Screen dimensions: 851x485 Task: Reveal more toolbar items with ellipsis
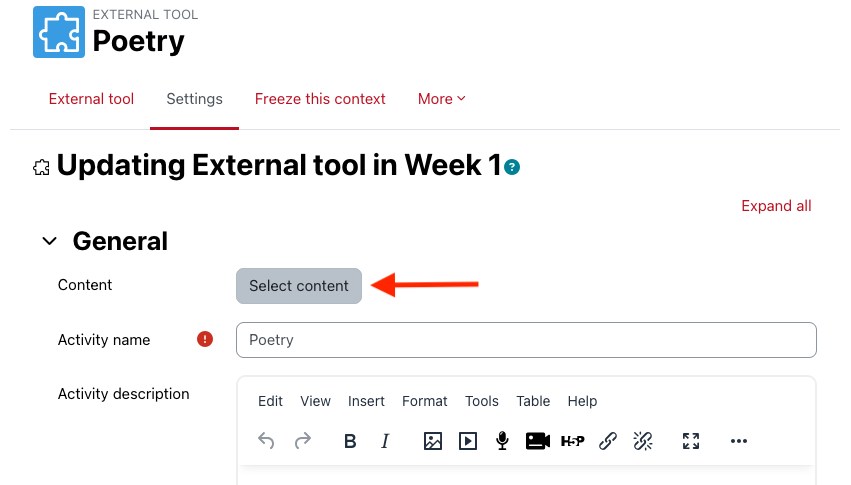tap(739, 441)
